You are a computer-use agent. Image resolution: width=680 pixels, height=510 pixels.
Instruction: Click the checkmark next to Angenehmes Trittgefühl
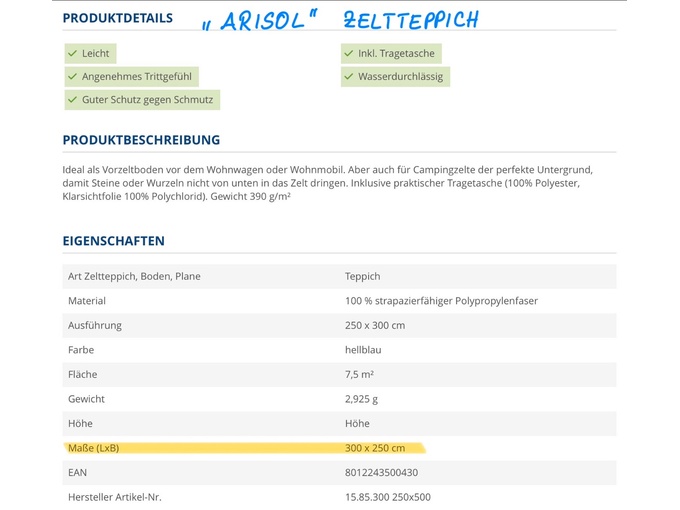click(x=72, y=76)
